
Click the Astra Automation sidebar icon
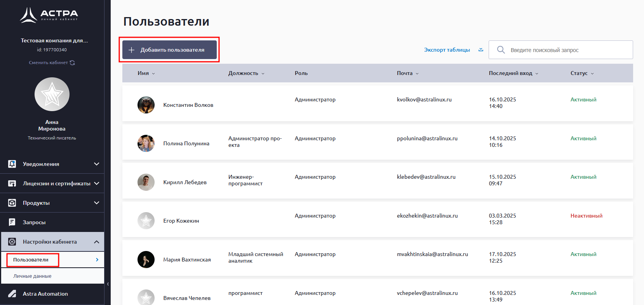click(x=12, y=294)
